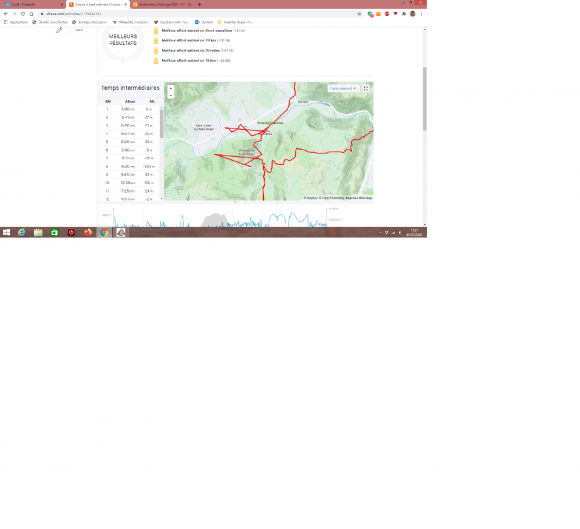Open the Chrome profile avatar
The width and height of the screenshot is (580, 529).
pos(412,14)
